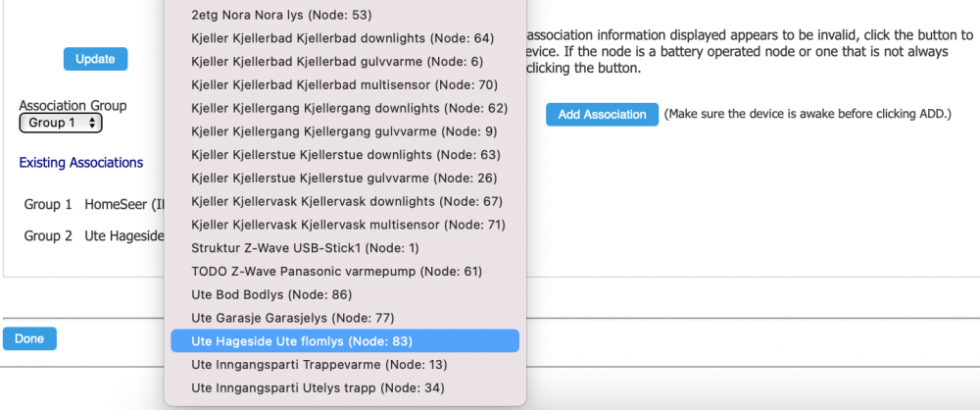Screen dimensions: 980x410
Task: Open the Association Group dropdown
Action: pos(61,123)
